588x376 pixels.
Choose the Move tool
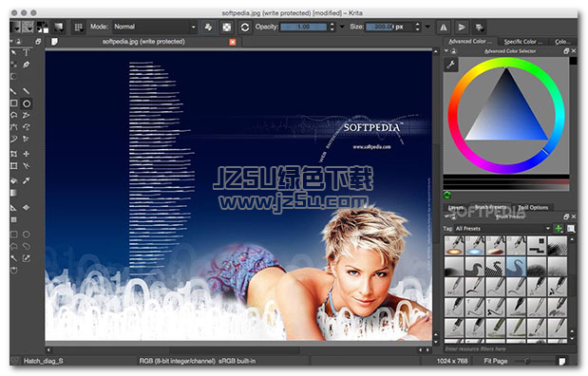point(27,154)
